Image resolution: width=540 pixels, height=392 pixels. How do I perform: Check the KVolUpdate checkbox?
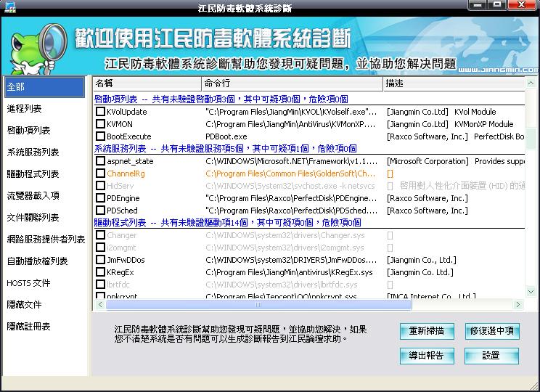click(100, 112)
